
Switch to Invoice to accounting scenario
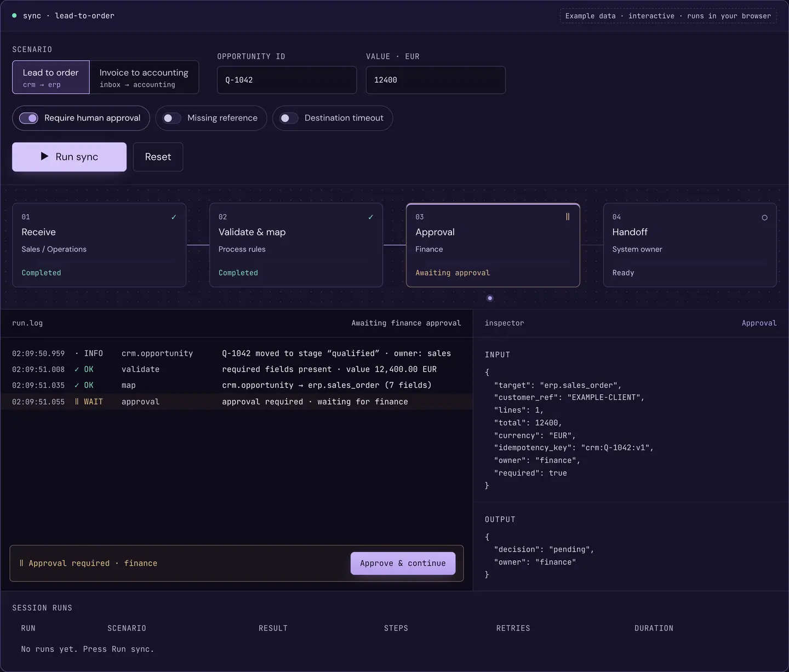(x=144, y=77)
